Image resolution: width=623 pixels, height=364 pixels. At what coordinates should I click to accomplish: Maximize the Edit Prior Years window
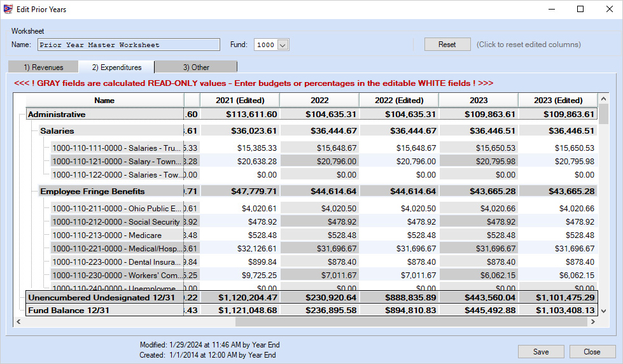(580, 10)
